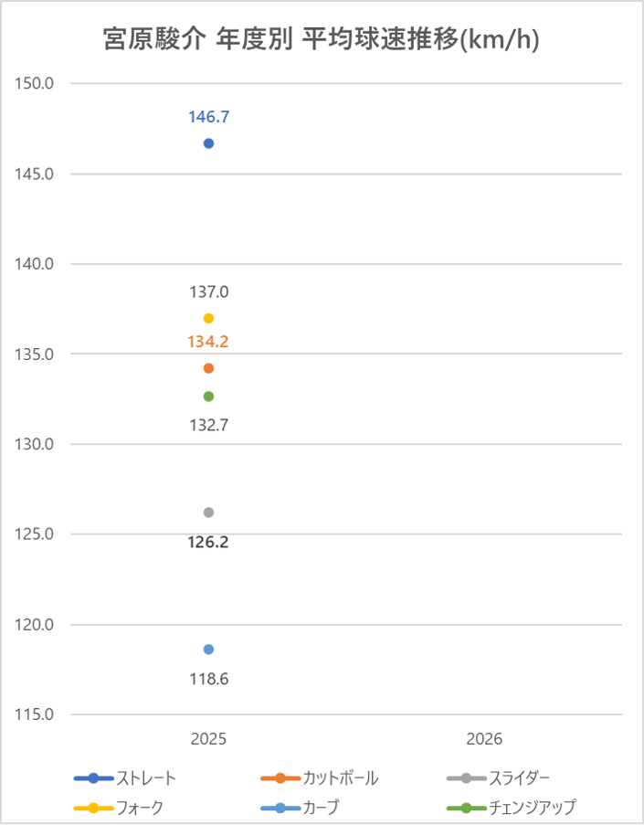Image resolution: width=644 pixels, height=825 pixels.
Task: Select the 137.0 data label
Action: coord(208,292)
